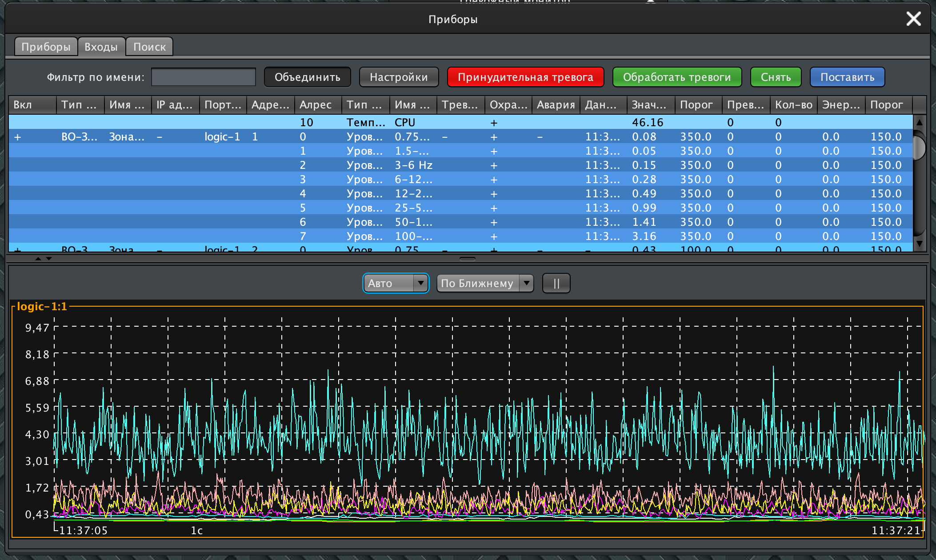This screenshot has width=936, height=560.
Task: Pause the live chart with pause button
Action: pos(556,284)
